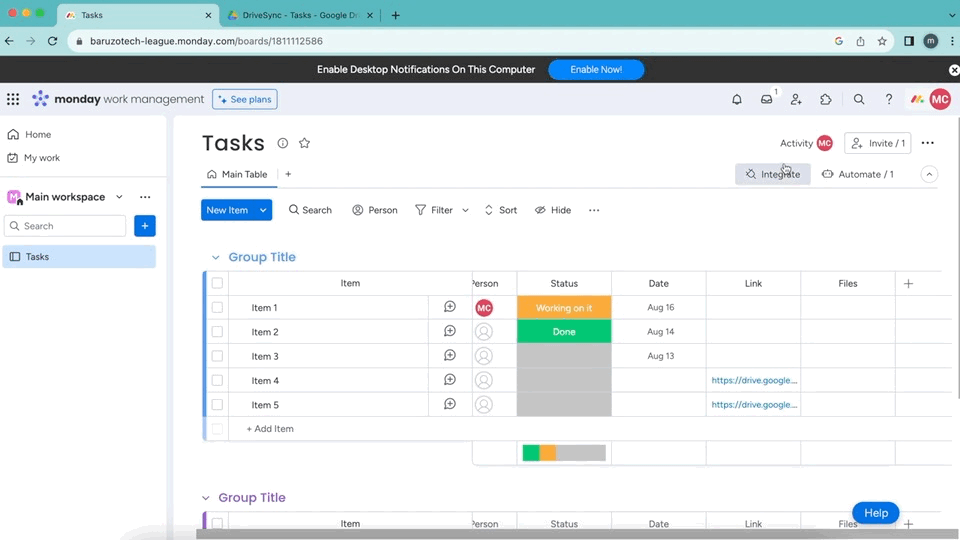The width and height of the screenshot is (960, 540).
Task: Open the help question mark icon
Action: point(888,99)
